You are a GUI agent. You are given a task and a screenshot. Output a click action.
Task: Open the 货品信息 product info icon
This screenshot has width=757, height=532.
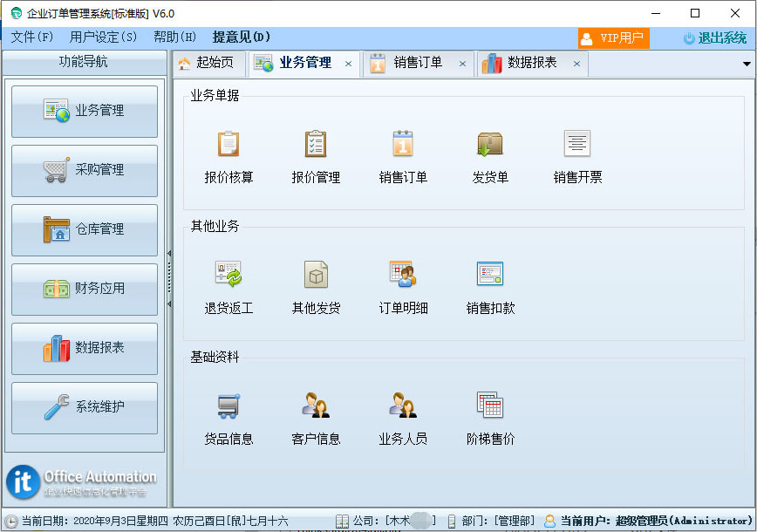click(228, 406)
